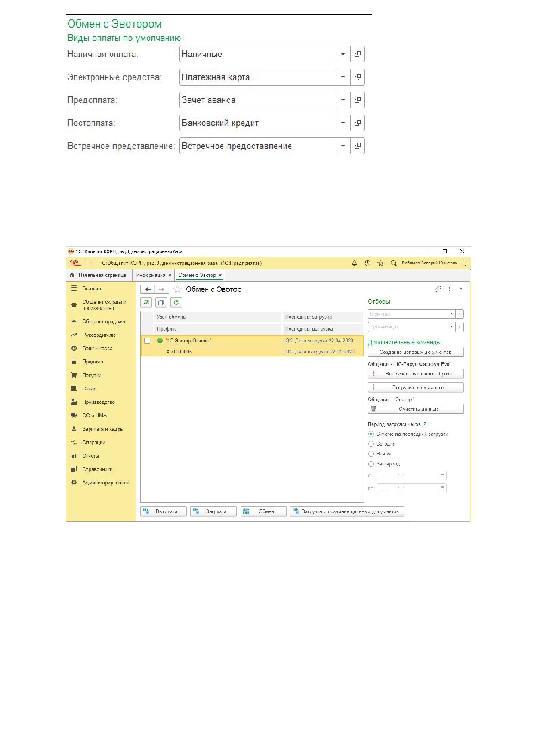Open the Встречное предоставление item via open-form icon
The height and width of the screenshot is (756, 534).
[x=357, y=146]
